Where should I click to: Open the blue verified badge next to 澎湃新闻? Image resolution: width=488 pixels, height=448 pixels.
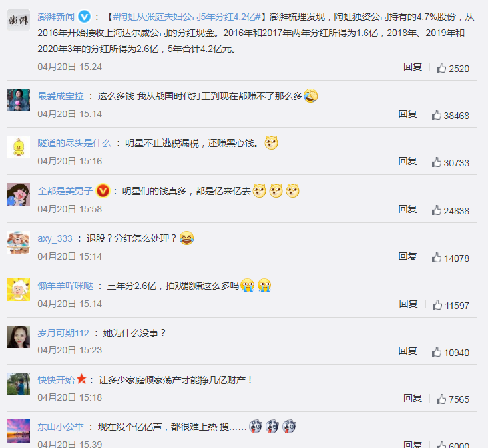point(84,17)
